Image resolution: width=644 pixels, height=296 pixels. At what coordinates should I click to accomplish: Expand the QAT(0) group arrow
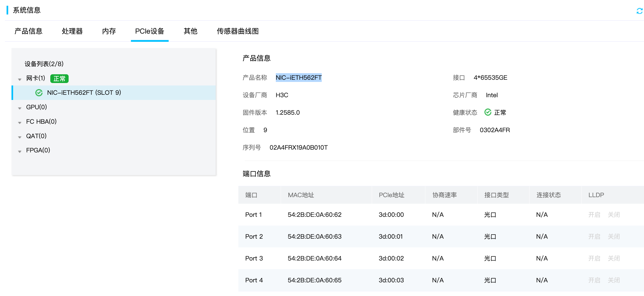pyautogui.click(x=20, y=137)
